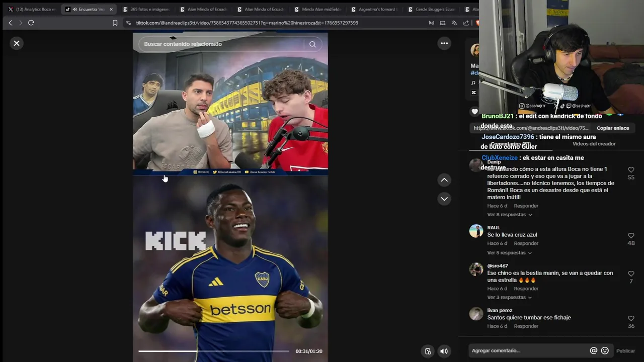Image resolution: width=644 pixels, height=362 pixels.
Task: Click the 00:31/01:20 time display
Action: tap(308, 351)
